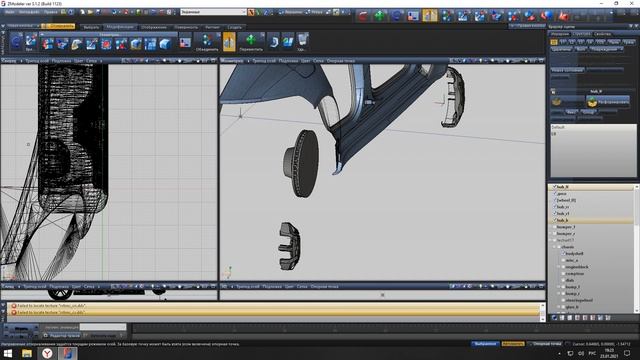Click the open folder icon in top toolbar

[x=90, y=12]
